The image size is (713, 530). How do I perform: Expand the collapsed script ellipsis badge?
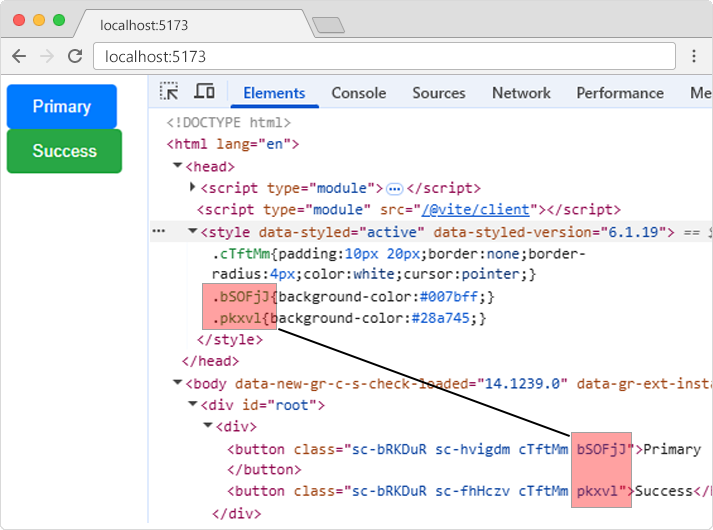tap(394, 188)
